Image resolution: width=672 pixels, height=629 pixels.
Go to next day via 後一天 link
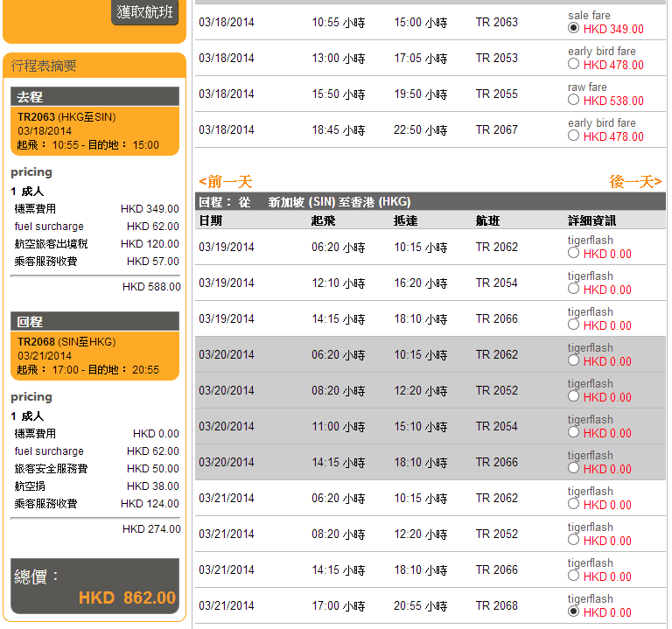click(635, 182)
